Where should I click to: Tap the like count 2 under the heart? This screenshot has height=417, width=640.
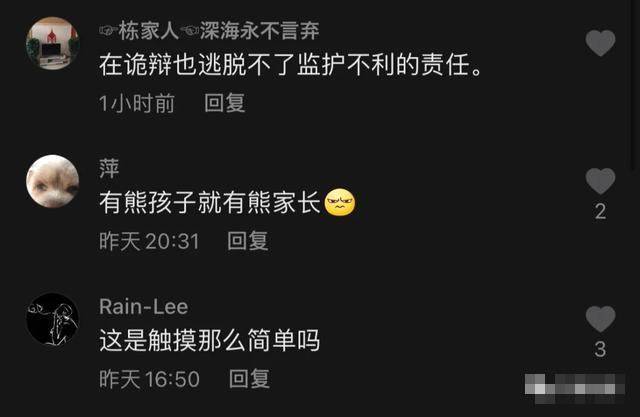(600, 211)
